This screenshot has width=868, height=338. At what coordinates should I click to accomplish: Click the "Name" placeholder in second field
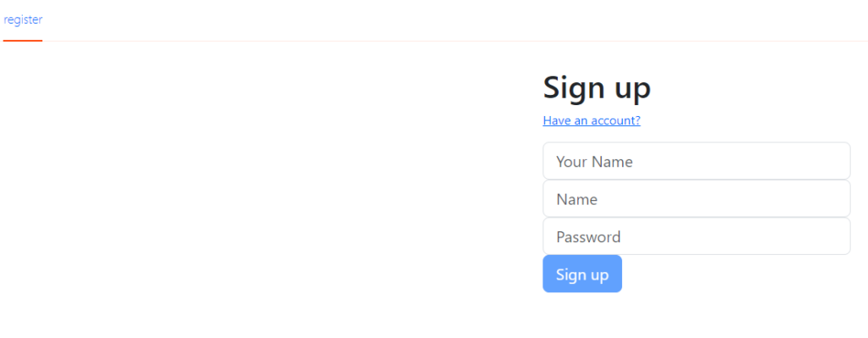(576, 199)
